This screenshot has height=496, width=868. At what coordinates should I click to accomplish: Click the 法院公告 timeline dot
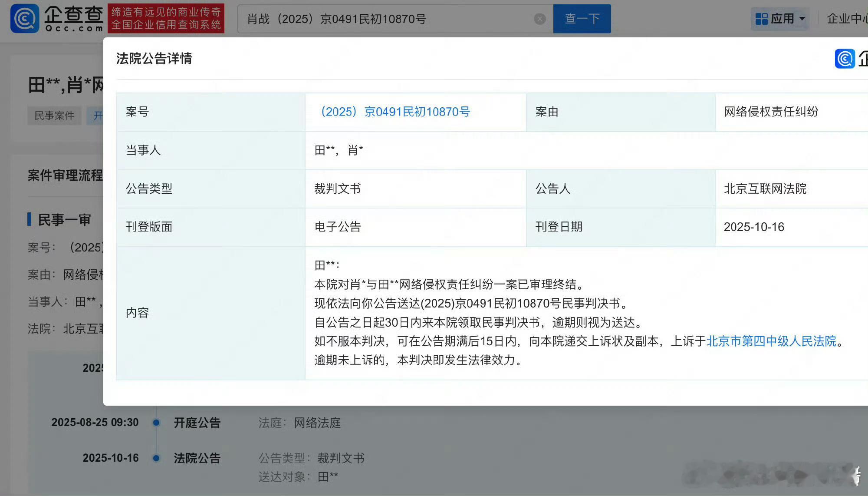156,458
